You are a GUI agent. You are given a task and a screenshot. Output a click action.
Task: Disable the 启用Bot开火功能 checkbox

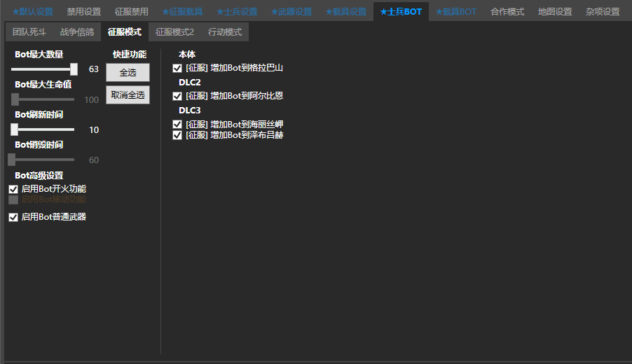click(x=13, y=189)
